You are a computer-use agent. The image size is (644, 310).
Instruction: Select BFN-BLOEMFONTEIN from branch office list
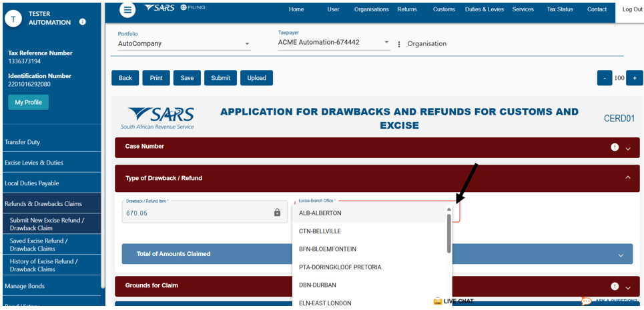click(x=369, y=249)
